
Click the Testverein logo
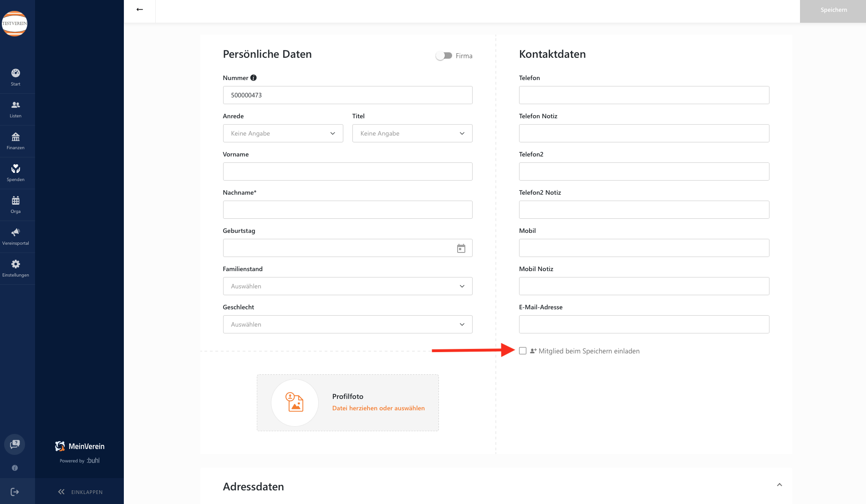15,24
